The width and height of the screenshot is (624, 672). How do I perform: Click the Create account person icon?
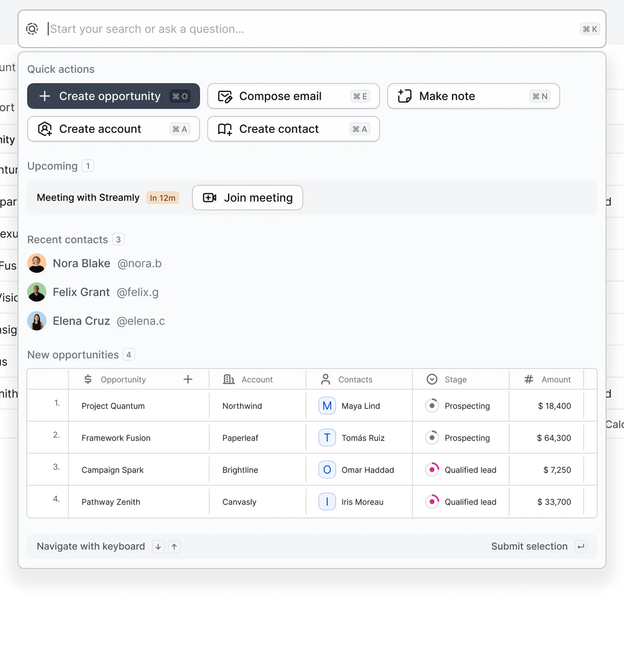pyautogui.click(x=45, y=129)
